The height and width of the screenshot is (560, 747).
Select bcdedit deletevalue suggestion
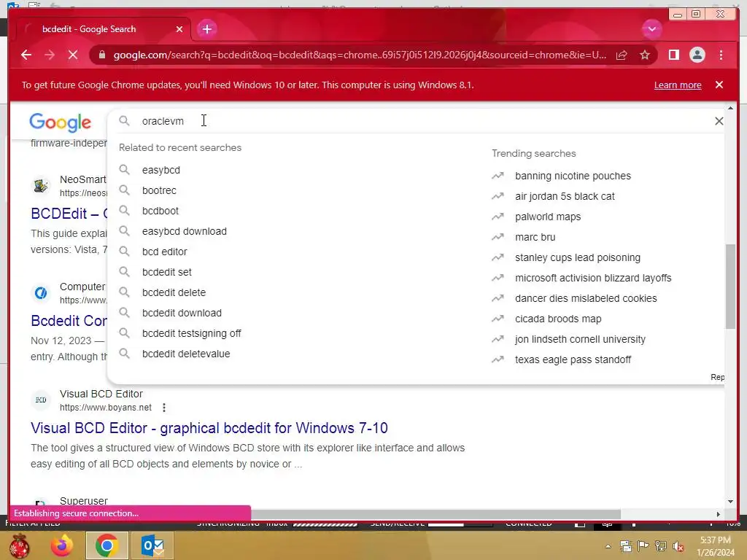[186, 354]
